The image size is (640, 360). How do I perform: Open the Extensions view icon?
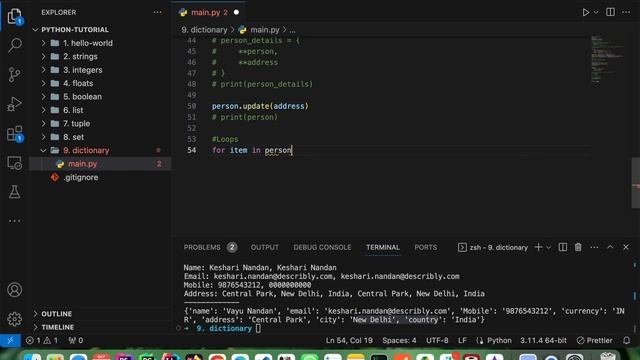point(15,133)
